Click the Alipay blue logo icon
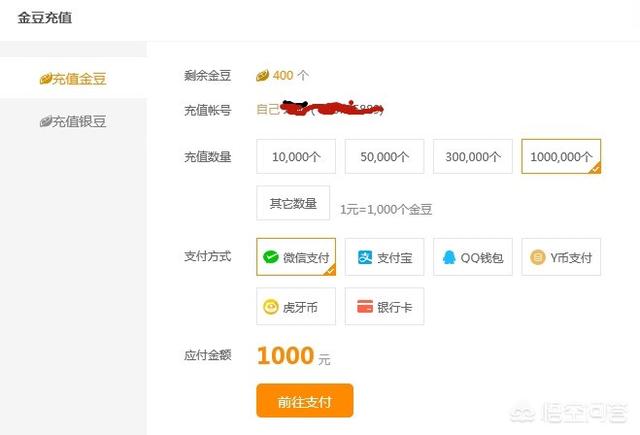The image size is (640, 435). (364, 257)
